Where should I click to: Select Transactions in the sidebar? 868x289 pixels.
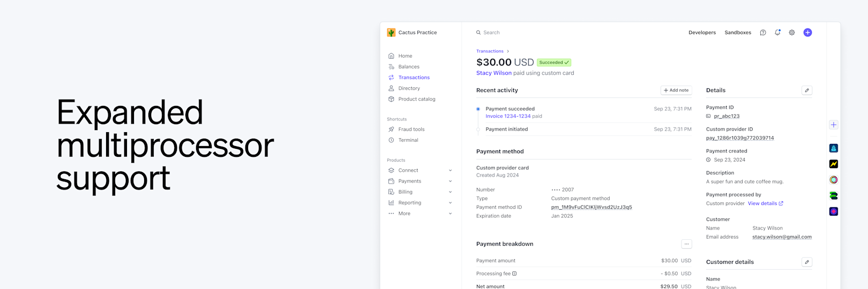point(414,78)
